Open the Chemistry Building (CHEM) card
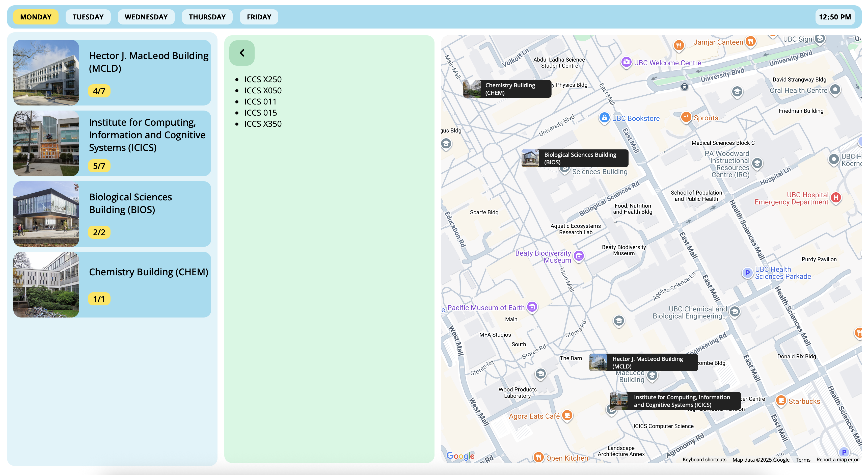 [x=112, y=284]
